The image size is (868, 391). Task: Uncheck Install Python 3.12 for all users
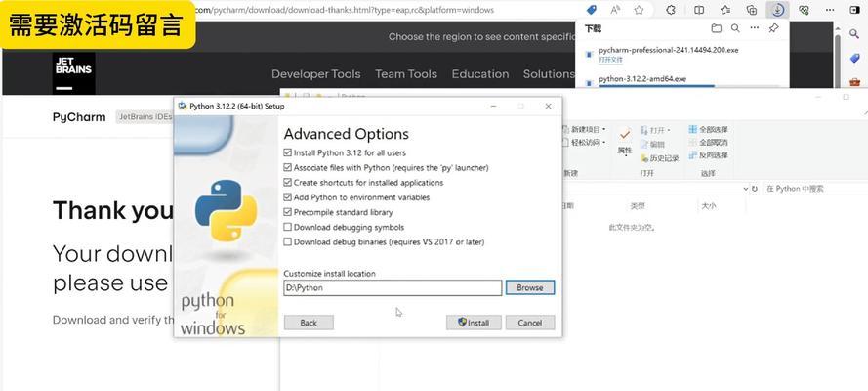pyautogui.click(x=287, y=152)
